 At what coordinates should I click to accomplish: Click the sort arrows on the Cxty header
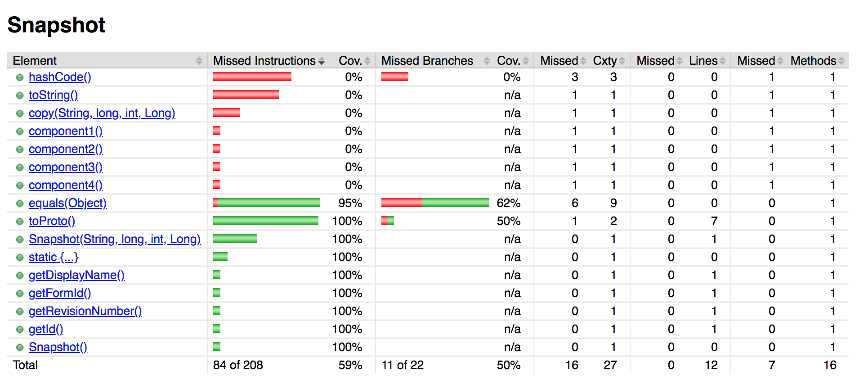[x=622, y=60]
